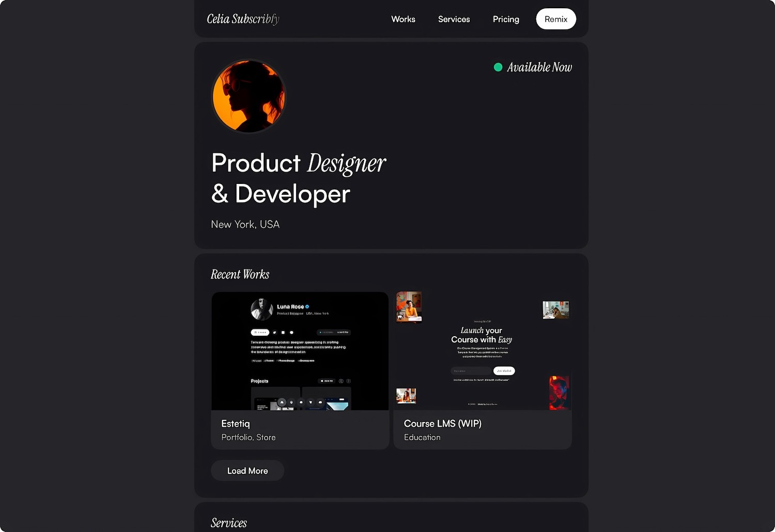Click the left carousel arrow near Projects heading

342,381
